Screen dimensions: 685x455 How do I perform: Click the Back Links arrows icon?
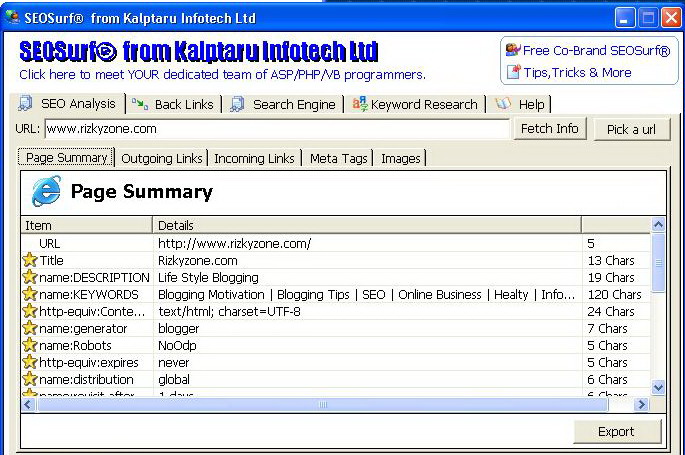(x=140, y=104)
